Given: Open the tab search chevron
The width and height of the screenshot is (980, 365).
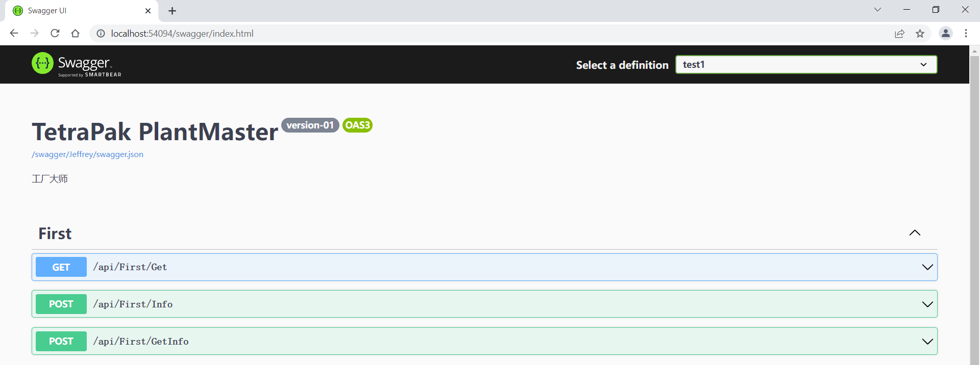Looking at the screenshot, I should (x=877, y=10).
